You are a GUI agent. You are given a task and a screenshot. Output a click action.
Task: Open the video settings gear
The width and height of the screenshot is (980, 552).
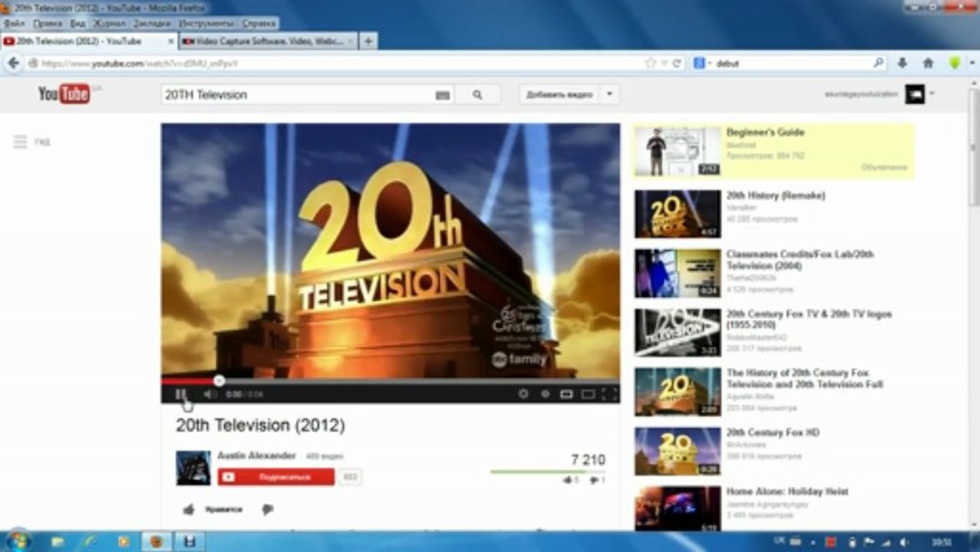(x=523, y=394)
